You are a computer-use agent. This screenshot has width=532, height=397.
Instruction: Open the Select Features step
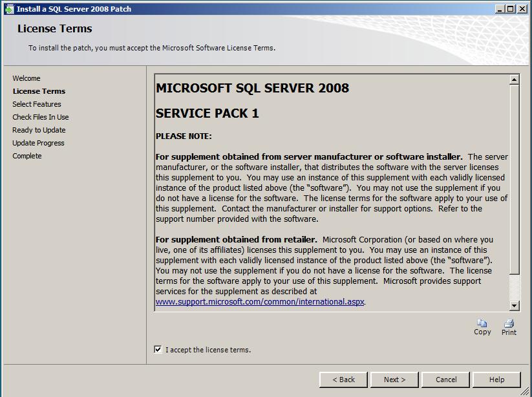coord(38,103)
